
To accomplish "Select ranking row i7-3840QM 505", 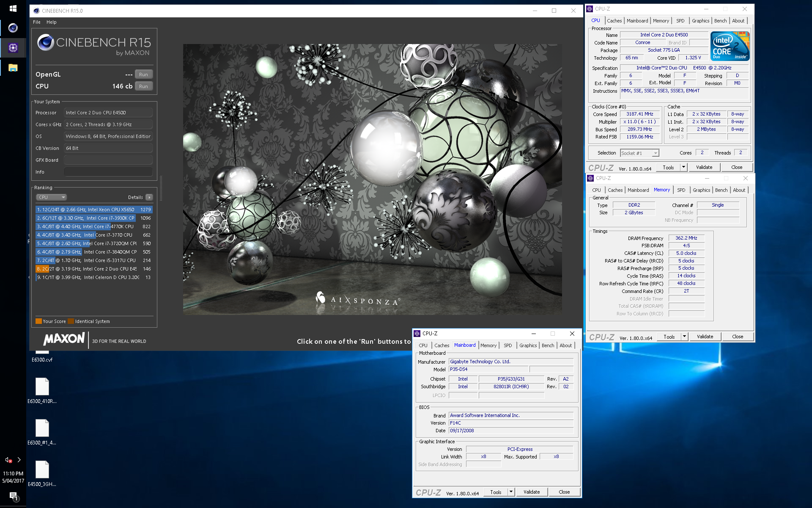I will (x=94, y=252).
